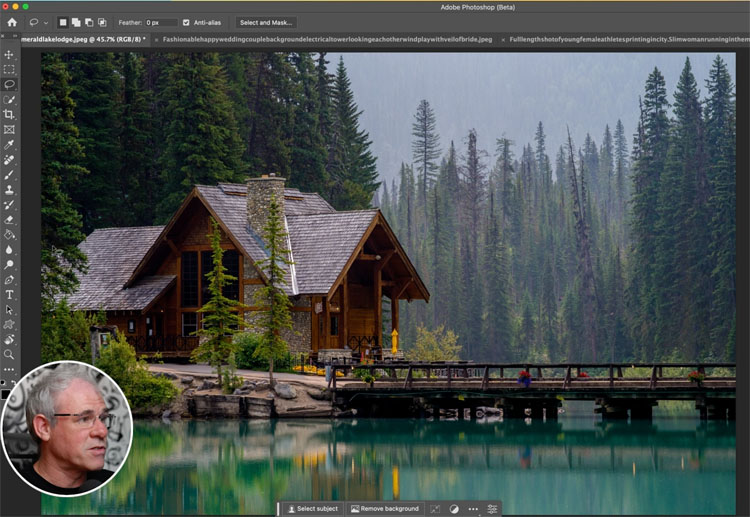
Task: Click the Feather input field
Action: point(160,22)
